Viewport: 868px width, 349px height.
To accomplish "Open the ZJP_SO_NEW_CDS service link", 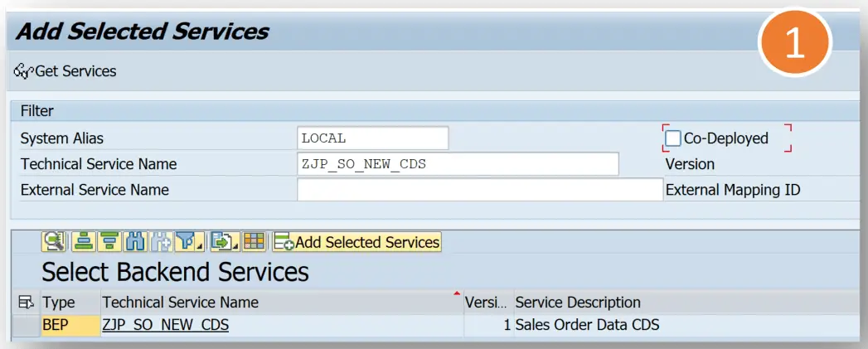I will click(x=165, y=325).
